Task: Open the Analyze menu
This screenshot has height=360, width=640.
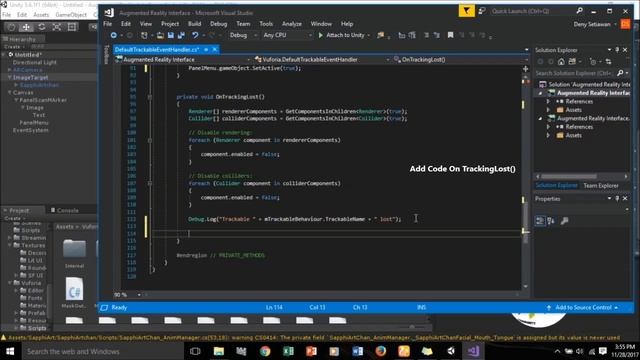Action: click(291, 24)
